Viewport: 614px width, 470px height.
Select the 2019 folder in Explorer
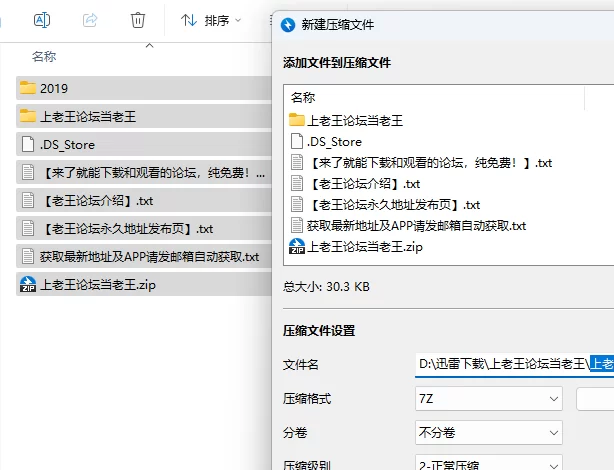click(144, 88)
